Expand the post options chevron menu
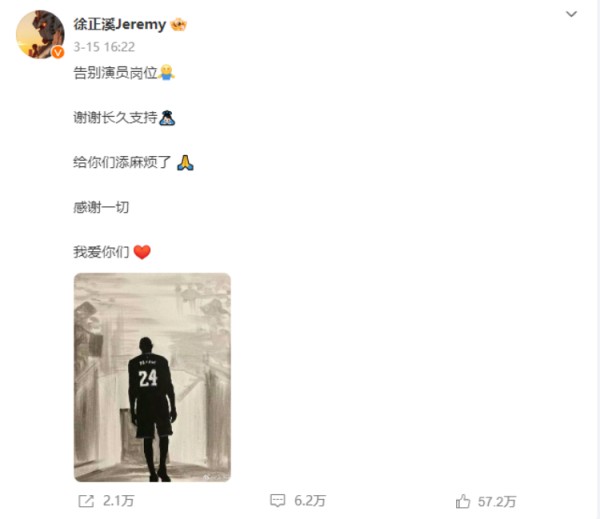This screenshot has width=600, height=519. [x=571, y=14]
